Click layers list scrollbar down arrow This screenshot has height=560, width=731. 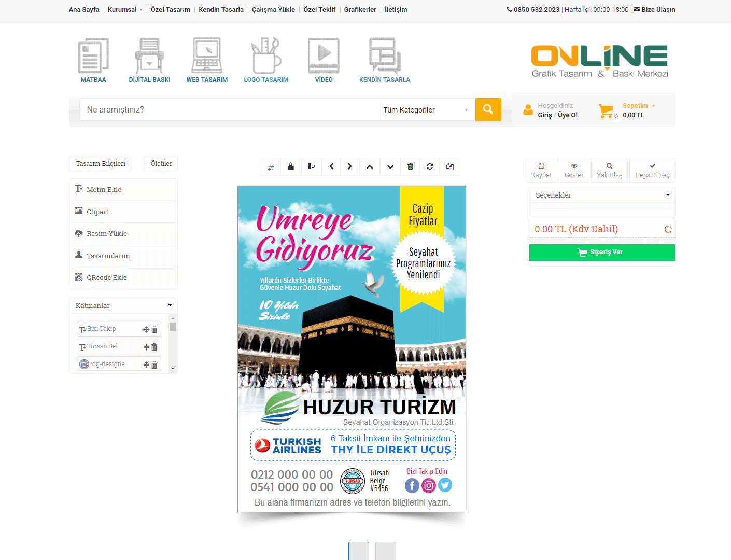(173, 369)
